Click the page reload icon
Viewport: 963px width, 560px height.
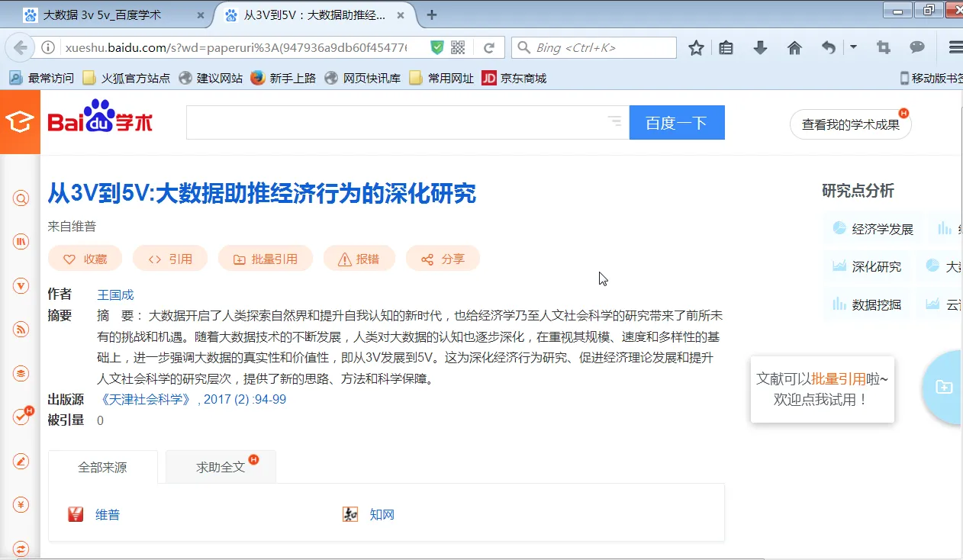489,48
